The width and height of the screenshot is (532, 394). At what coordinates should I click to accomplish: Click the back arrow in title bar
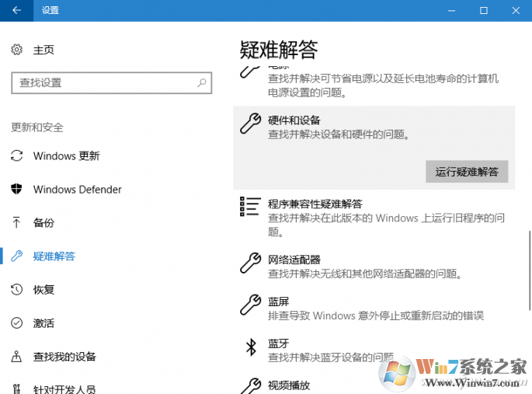(17, 10)
